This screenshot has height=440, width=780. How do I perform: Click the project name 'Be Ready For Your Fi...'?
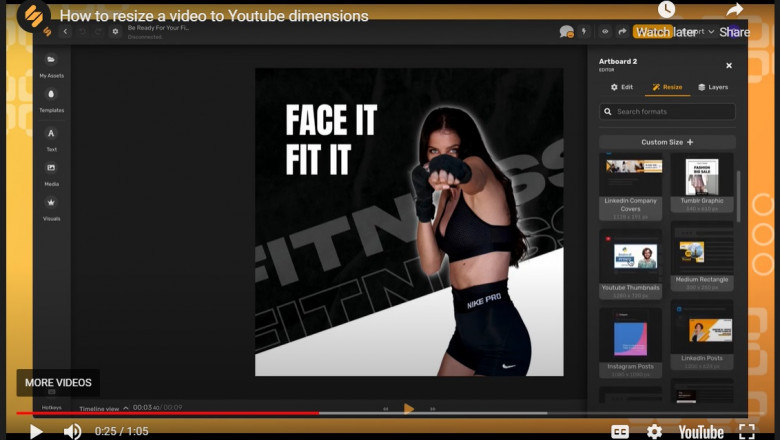tap(158, 28)
